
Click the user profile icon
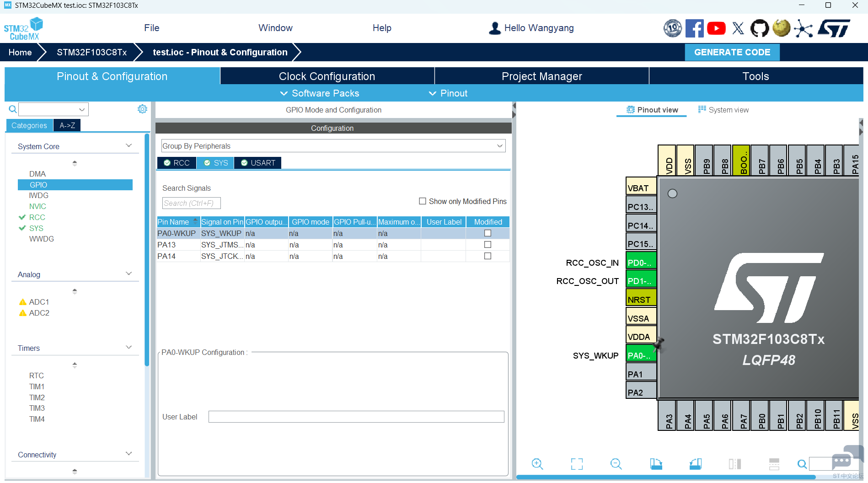495,28
